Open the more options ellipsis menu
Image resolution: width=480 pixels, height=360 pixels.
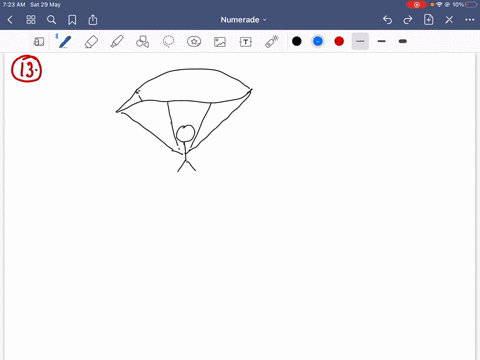(470, 20)
